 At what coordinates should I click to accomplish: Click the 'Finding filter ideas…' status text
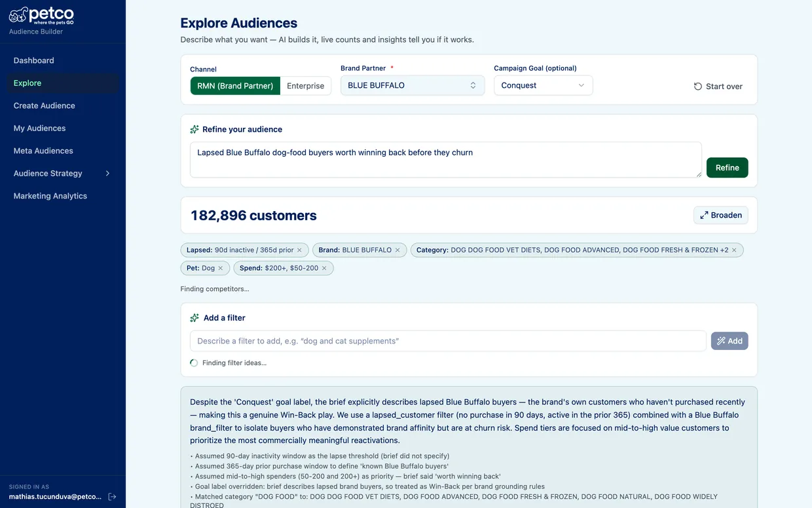tap(234, 363)
